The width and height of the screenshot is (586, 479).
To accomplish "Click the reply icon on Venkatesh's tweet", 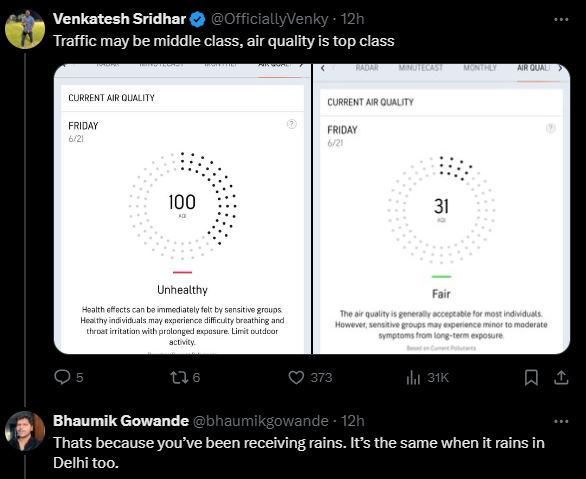I will (x=62, y=377).
